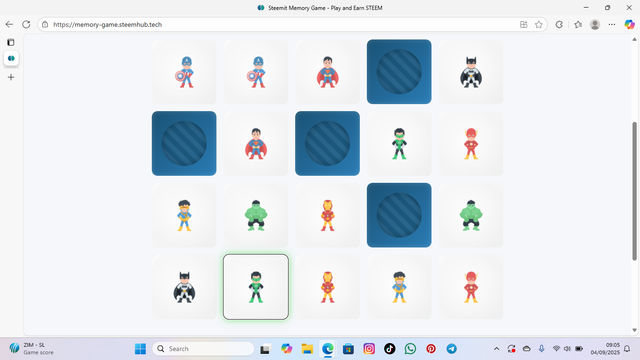Launch Copilot from the browser toolbar
This screenshot has width=640, height=360.
[629, 24]
